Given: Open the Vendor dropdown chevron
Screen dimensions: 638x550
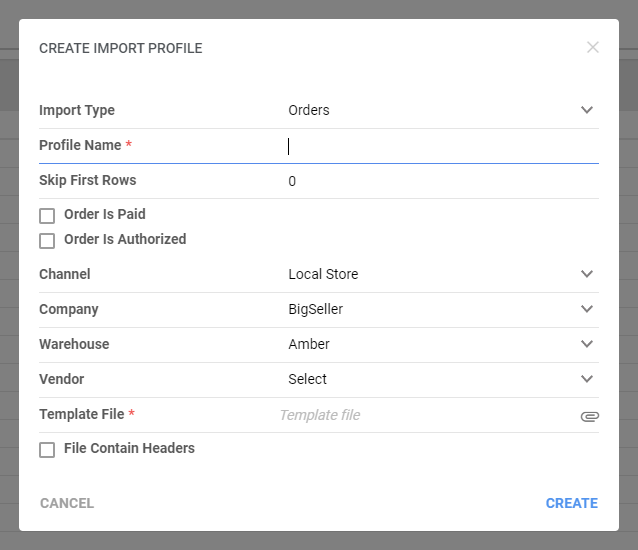Looking at the screenshot, I should click(587, 379).
